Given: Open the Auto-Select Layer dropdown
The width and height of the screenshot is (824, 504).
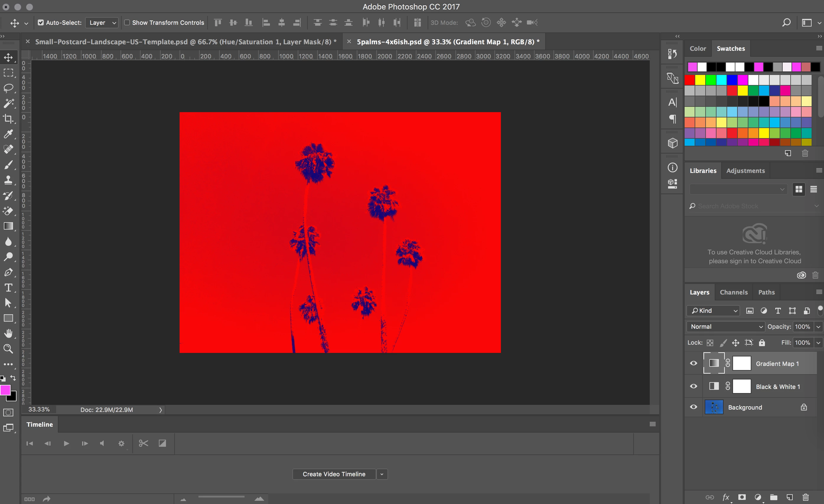Looking at the screenshot, I should coord(102,22).
